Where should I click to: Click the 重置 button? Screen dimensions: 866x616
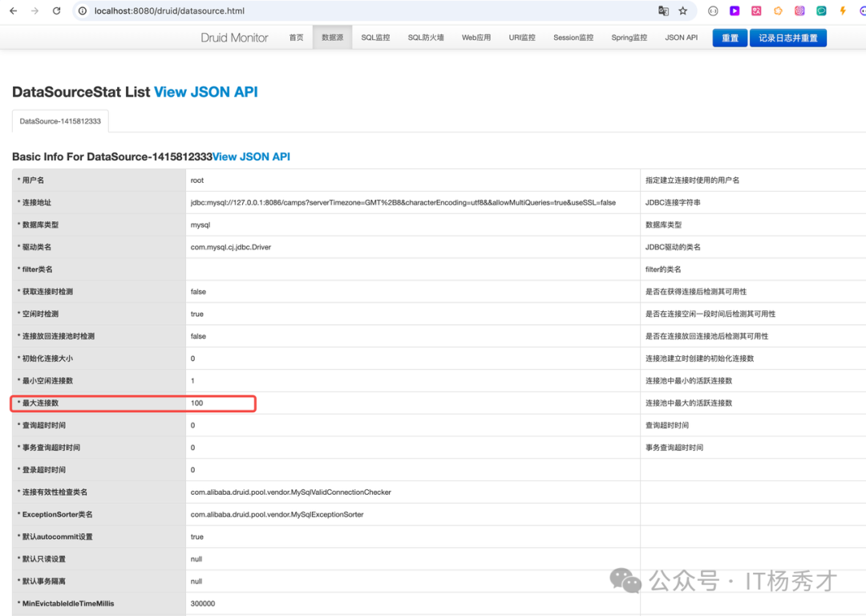click(730, 38)
